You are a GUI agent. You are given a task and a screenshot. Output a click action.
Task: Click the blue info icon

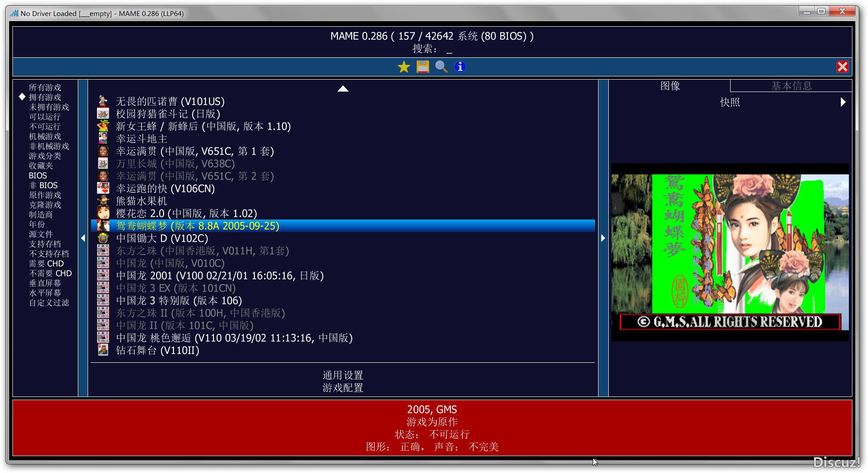click(x=460, y=67)
